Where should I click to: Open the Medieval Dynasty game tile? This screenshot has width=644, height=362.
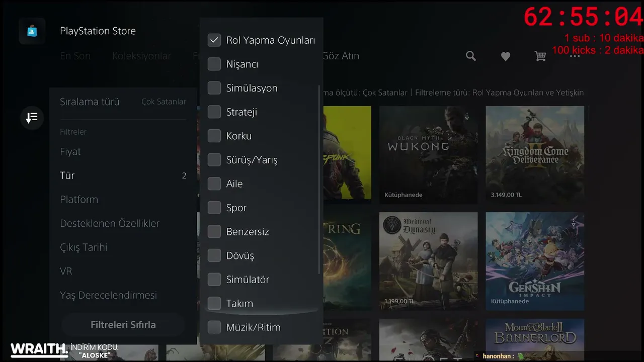(x=428, y=261)
